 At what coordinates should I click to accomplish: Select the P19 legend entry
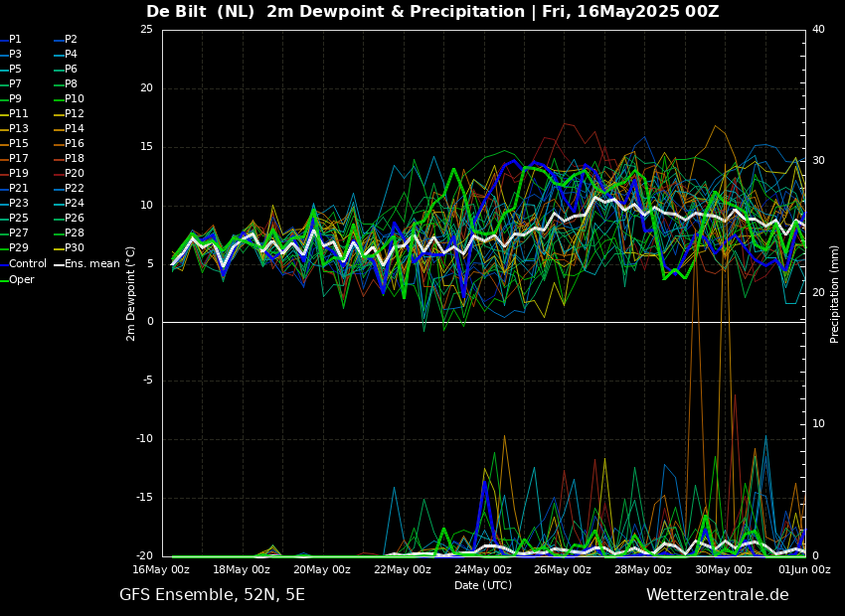pyautogui.click(x=14, y=174)
